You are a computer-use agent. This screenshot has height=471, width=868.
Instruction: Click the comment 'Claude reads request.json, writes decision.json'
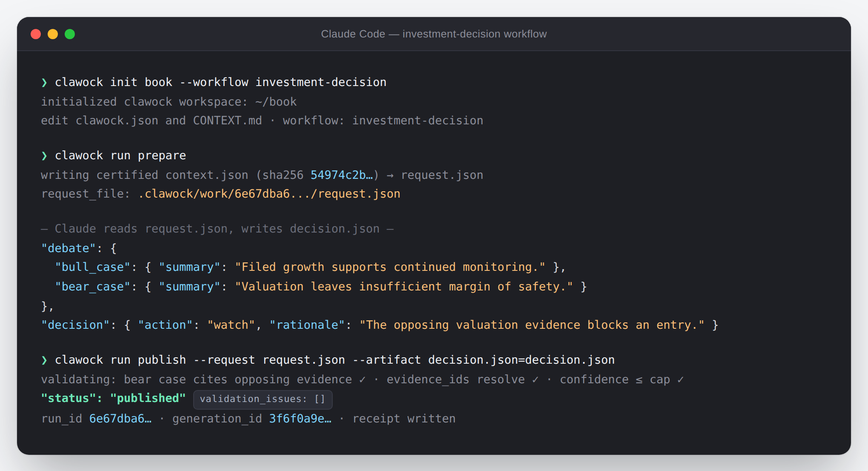(x=217, y=229)
